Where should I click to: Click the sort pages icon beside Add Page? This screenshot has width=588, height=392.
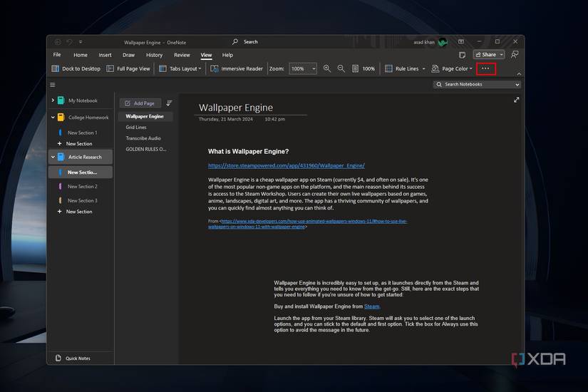[x=170, y=103]
